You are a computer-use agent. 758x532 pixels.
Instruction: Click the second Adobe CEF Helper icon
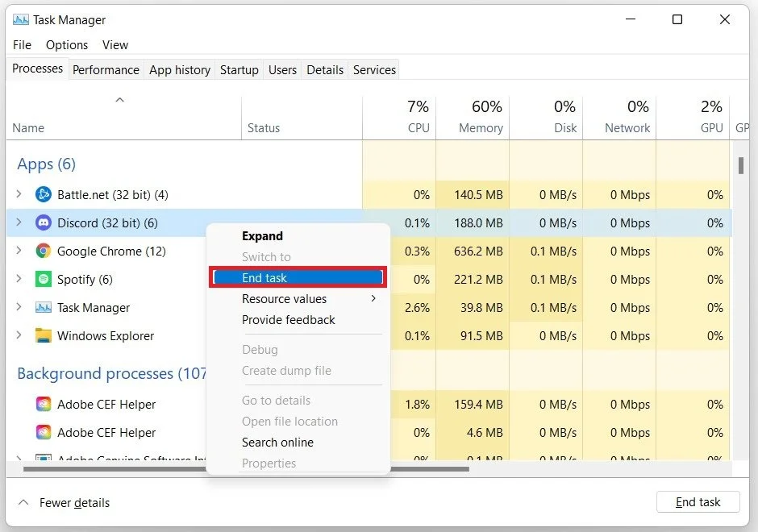click(44, 432)
